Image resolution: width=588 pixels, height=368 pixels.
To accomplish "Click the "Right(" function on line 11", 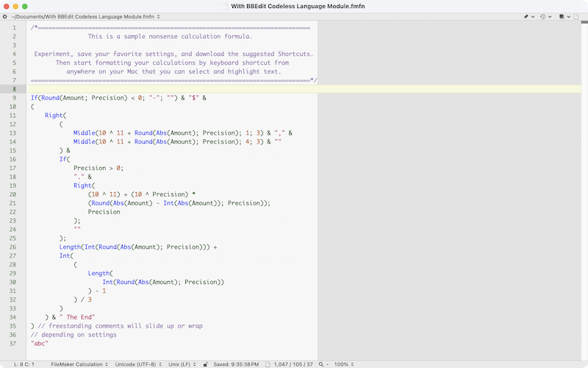I will [x=56, y=116].
